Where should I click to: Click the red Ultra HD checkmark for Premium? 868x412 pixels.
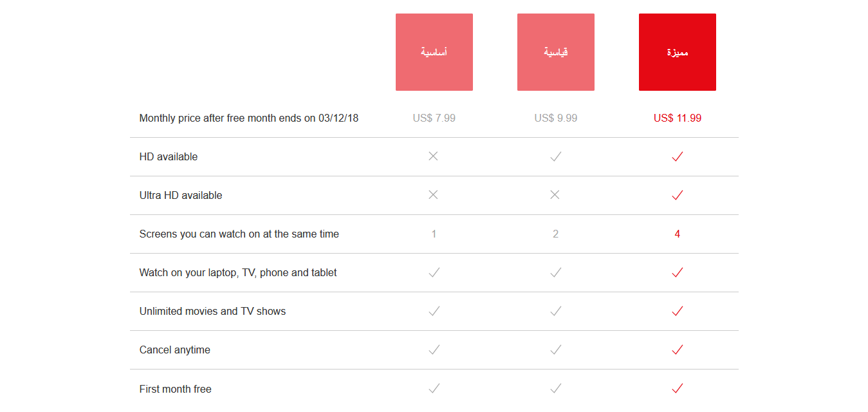677,195
